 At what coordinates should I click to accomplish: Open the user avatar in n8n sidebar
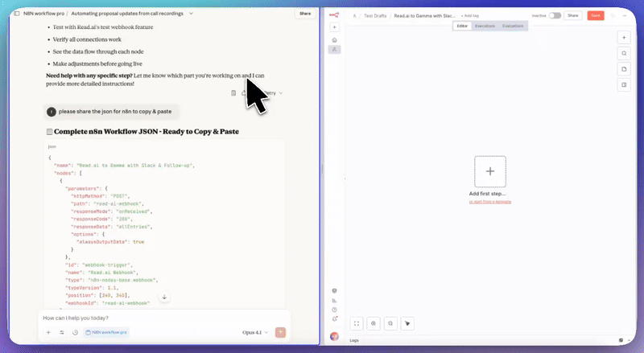pos(334,337)
